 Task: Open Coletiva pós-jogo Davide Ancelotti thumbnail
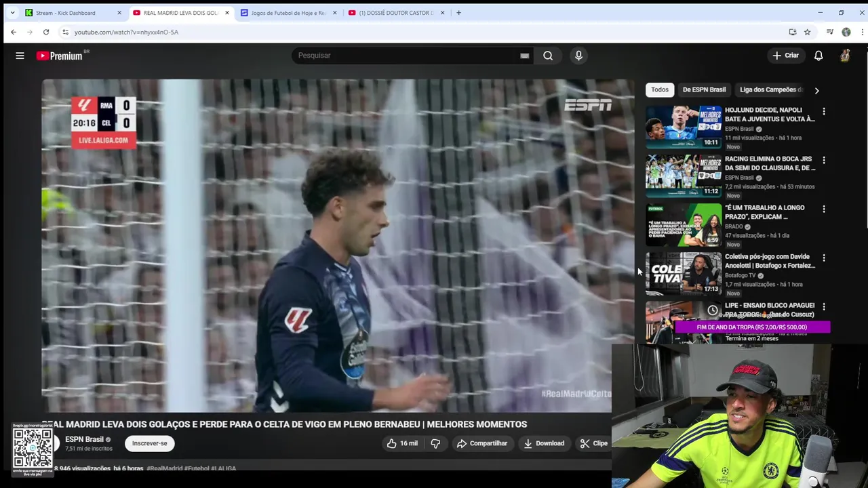(684, 273)
